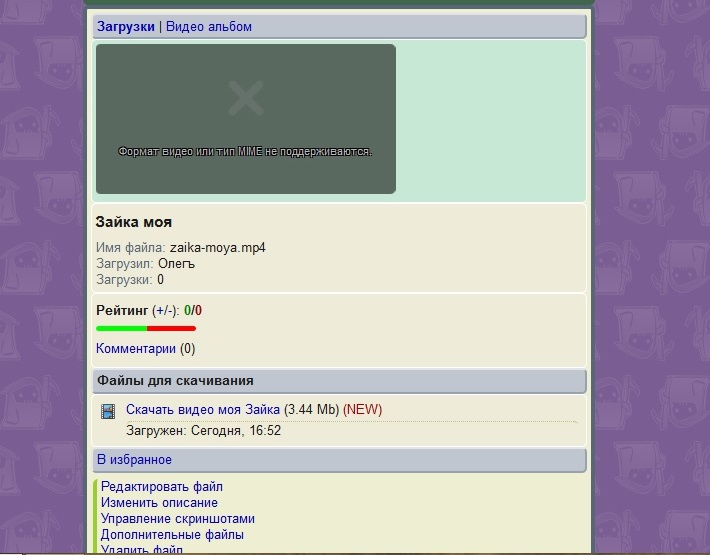Open Изменить описание

click(159, 502)
